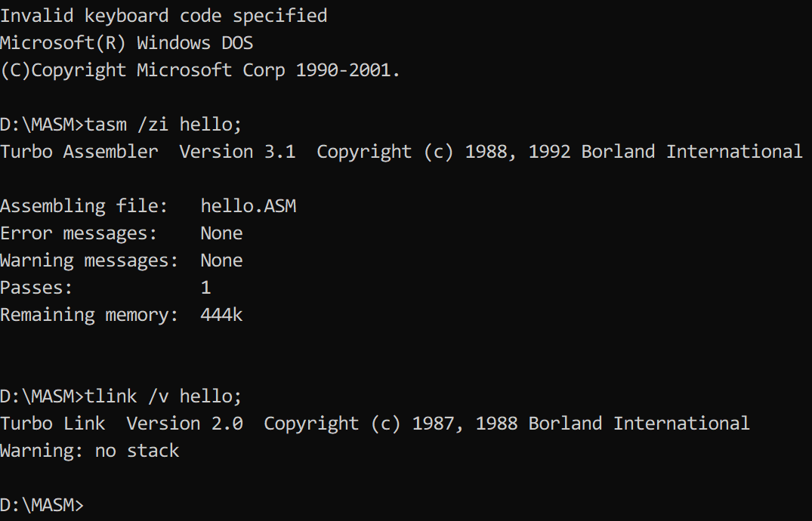Click the "Passes:" label

pyautogui.click(x=36, y=288)
